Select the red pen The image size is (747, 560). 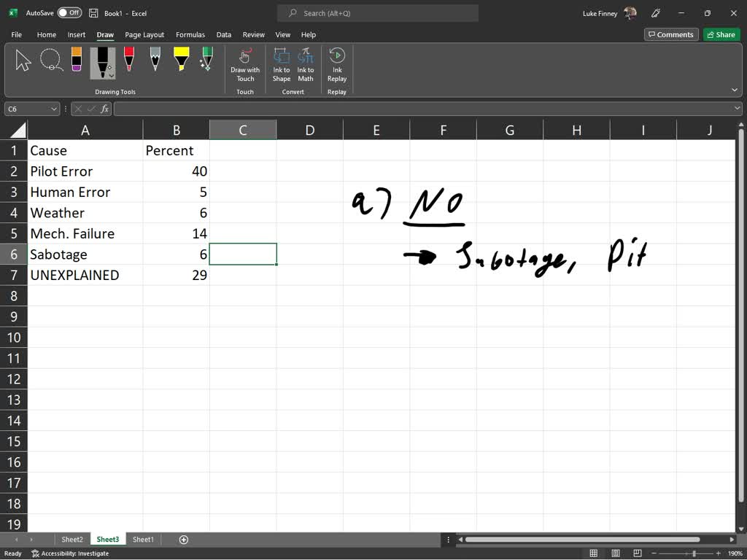(129, 60)
